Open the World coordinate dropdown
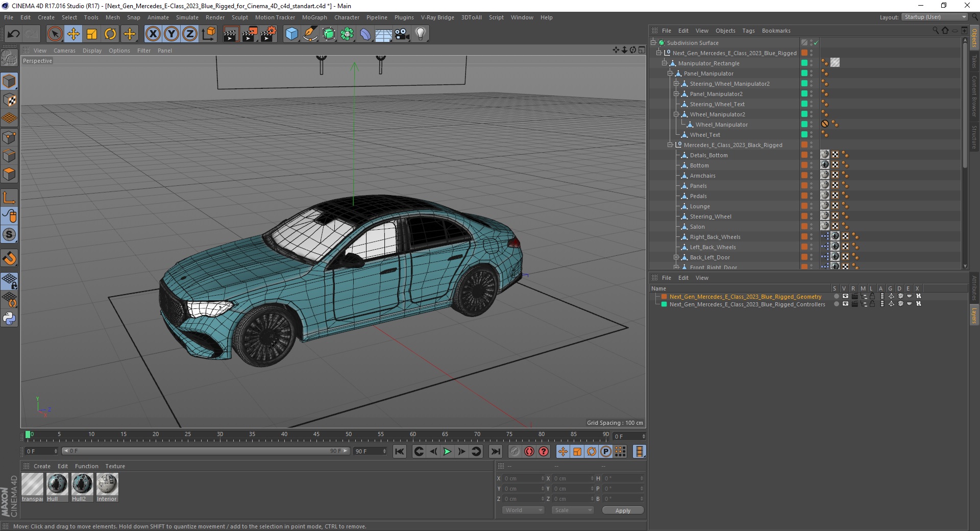 tap(523, 510)
